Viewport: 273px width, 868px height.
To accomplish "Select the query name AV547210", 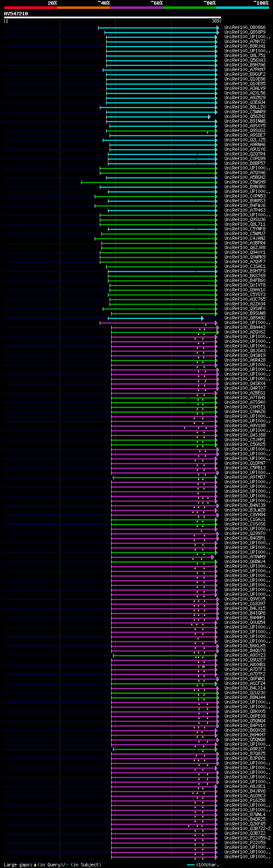I will click(16, 14).
